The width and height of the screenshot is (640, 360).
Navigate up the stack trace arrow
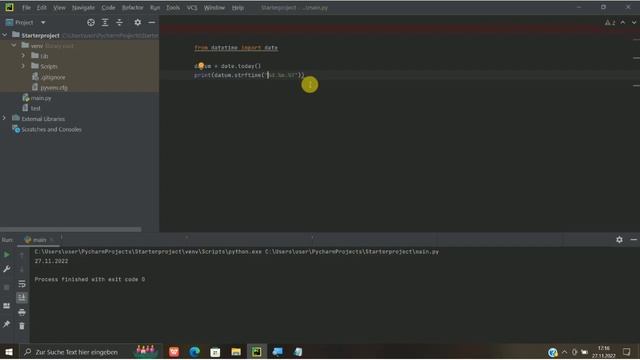(x=22, y=255)
